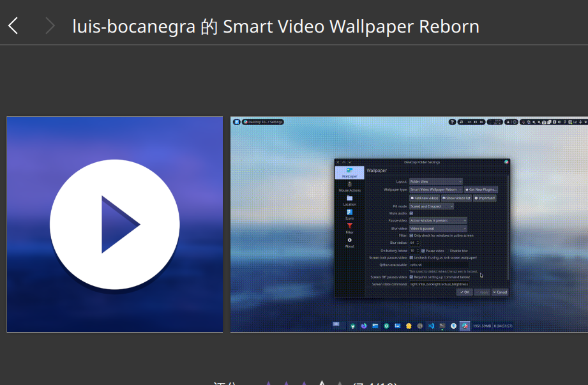The width and height of the screenshot is (588, 385).
Task: Click the back arrow in the header
Action: point(13,26)
